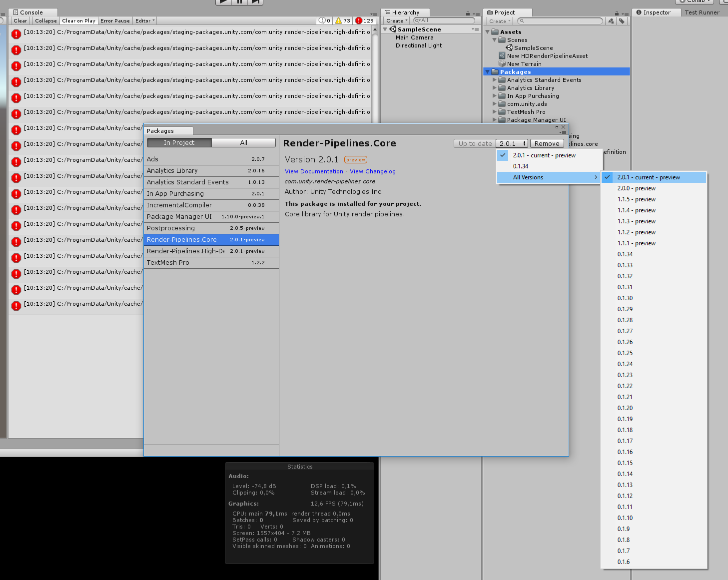Select New HDRenderPipelineAsset icon
The image size is (728, 580).
tap(502, 55)
